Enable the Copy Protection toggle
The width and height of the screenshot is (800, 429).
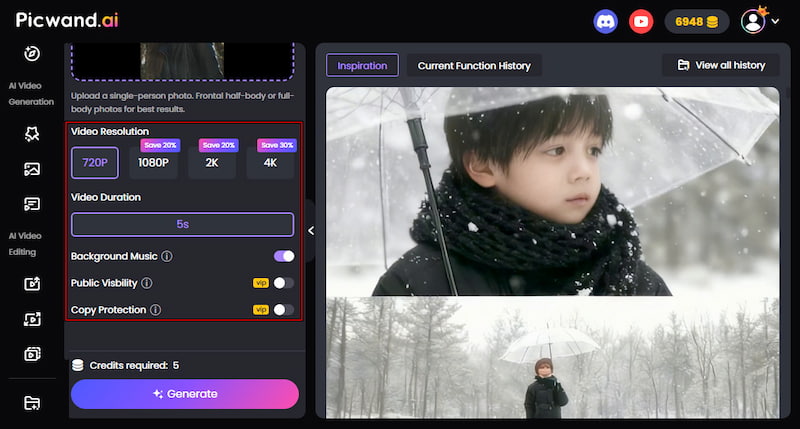[284, 310]
